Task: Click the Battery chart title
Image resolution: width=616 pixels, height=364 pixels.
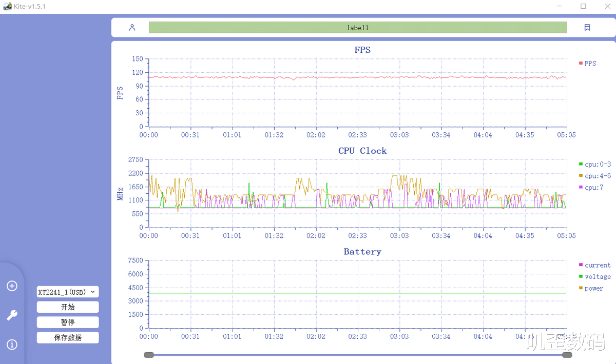Action: (362, 252)
